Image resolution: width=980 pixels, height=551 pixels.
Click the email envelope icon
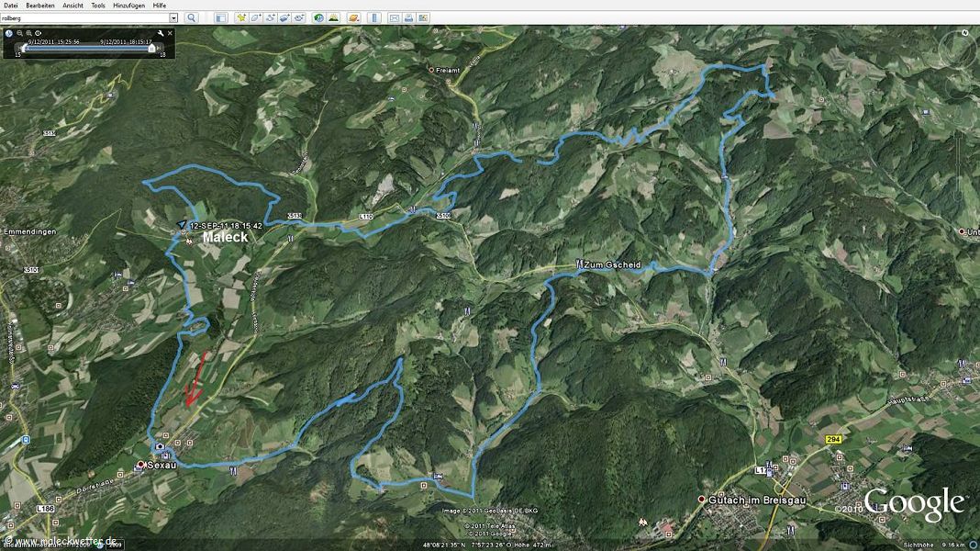click(x=394, y=17)
